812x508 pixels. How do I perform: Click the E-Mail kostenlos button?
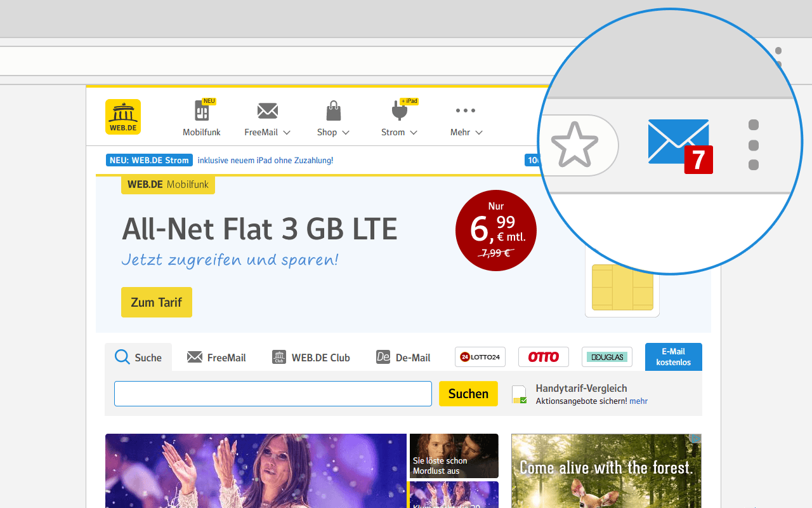pyautogui.click(x=674, y=357)
